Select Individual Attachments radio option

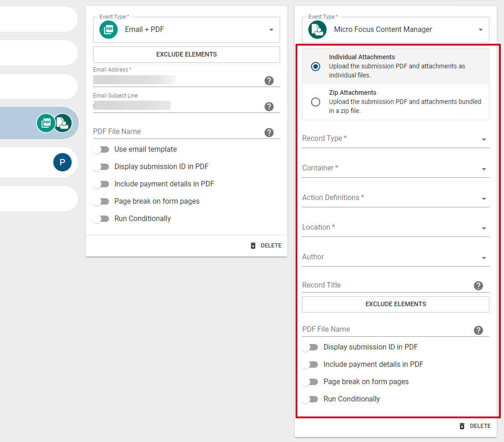[x=316, y=67]
